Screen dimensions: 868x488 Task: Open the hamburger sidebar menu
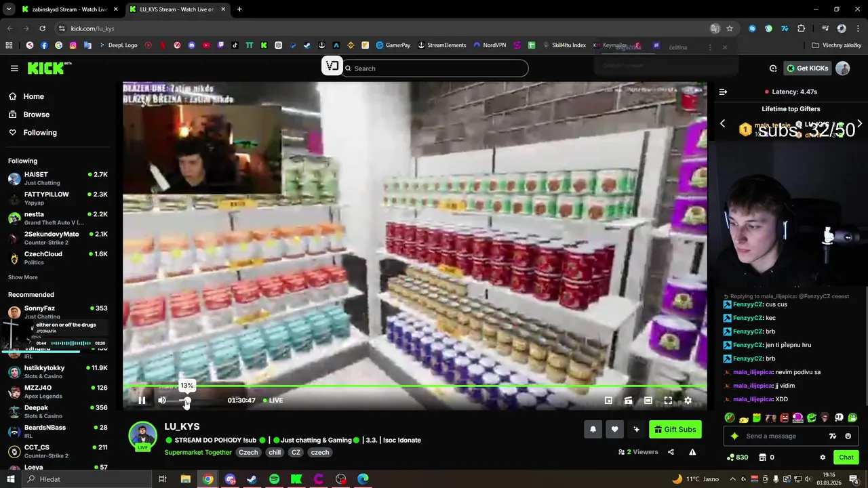[14, 68]
